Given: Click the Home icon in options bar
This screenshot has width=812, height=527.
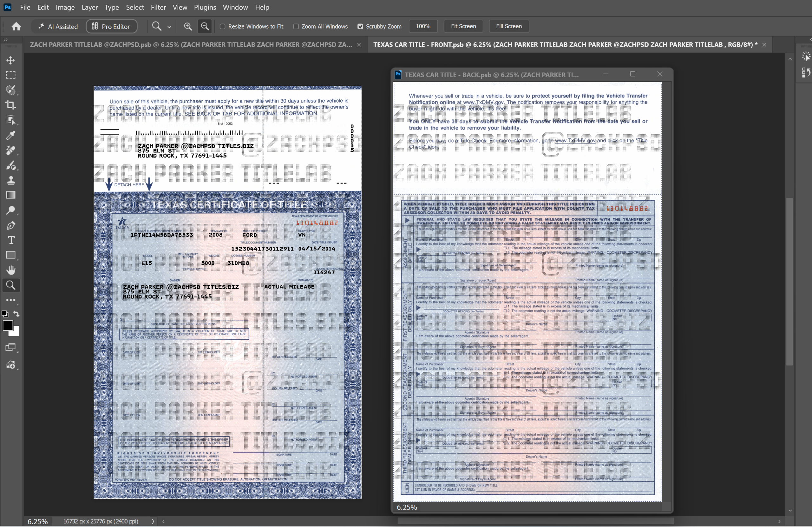Looking at the screenshot, I should click(16, 26).
